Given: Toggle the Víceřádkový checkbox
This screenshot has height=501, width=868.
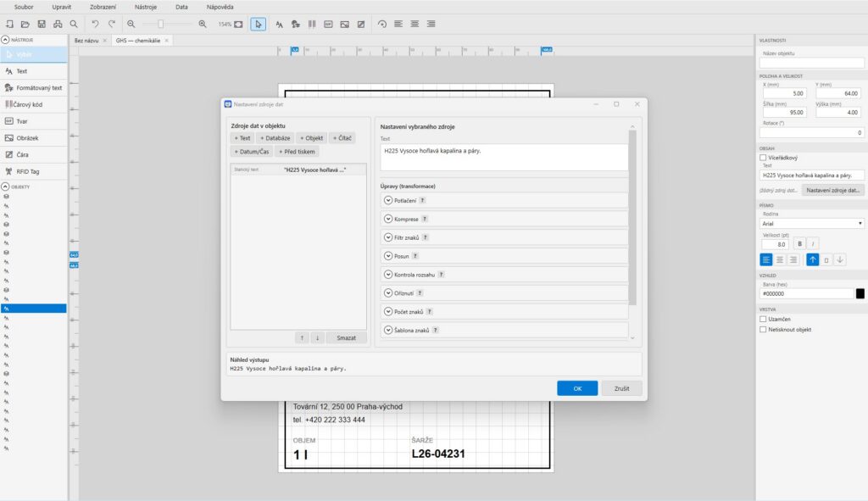Looking at the screenshot, I should coord(763,158).
